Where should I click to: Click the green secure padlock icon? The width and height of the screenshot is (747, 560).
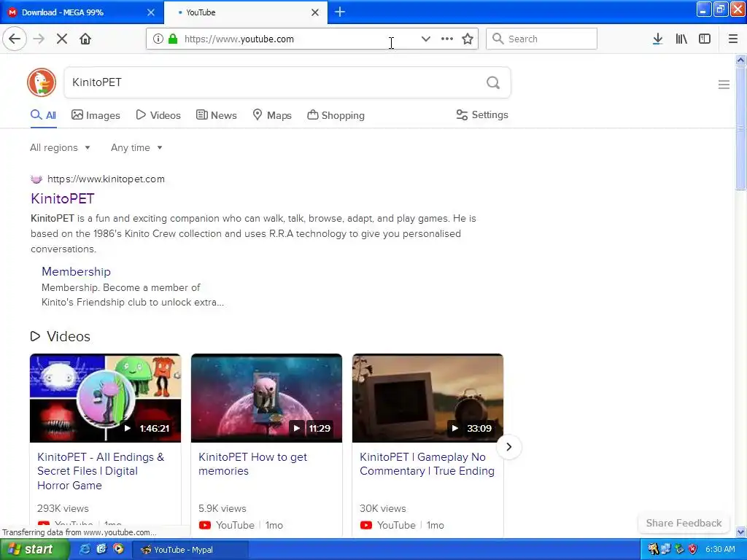[x=173, y=39]
